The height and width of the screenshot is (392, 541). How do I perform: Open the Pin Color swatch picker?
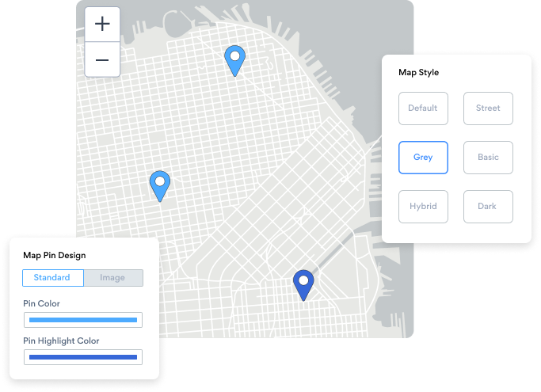[83, 320]
